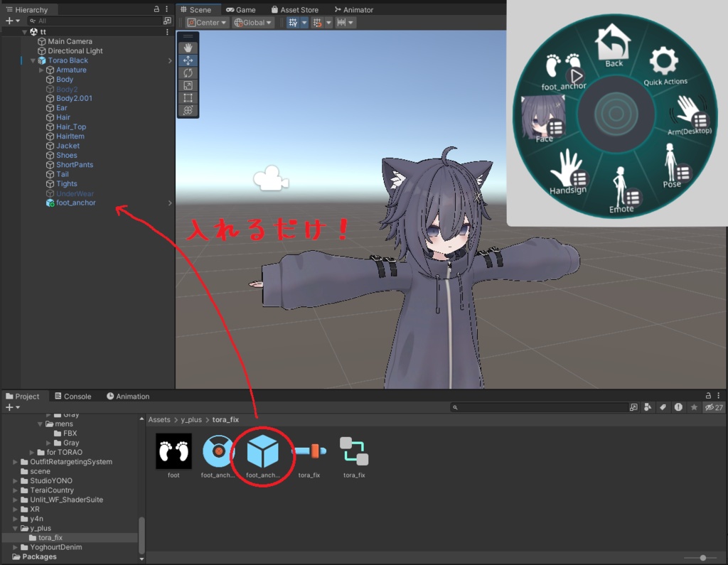Viewport: 728px width, 565px height.
Task: Select the tora_fix animation asset
Action: click(x=309, y=456)
